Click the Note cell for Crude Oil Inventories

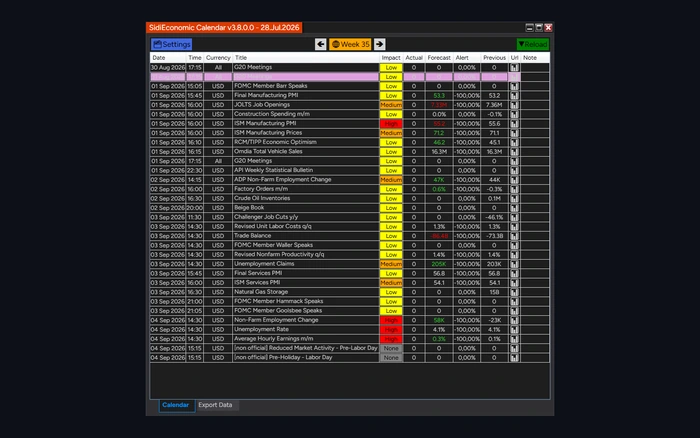click(x=535, y=199)
